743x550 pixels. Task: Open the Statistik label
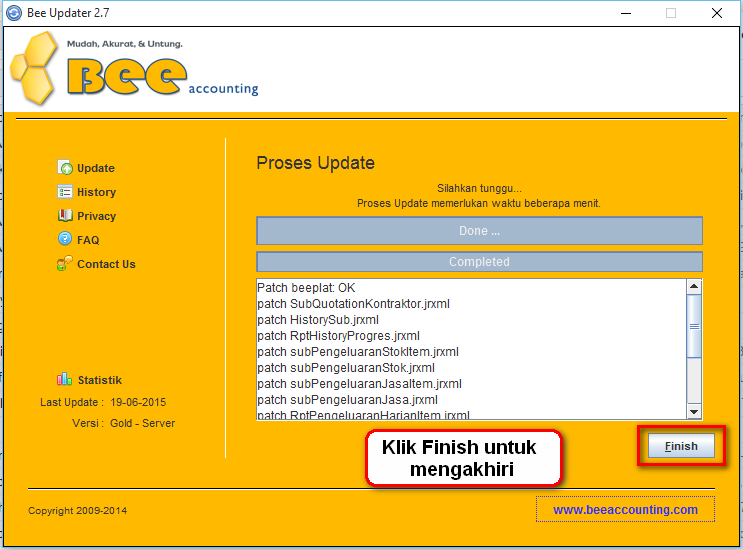click(100, 380)
